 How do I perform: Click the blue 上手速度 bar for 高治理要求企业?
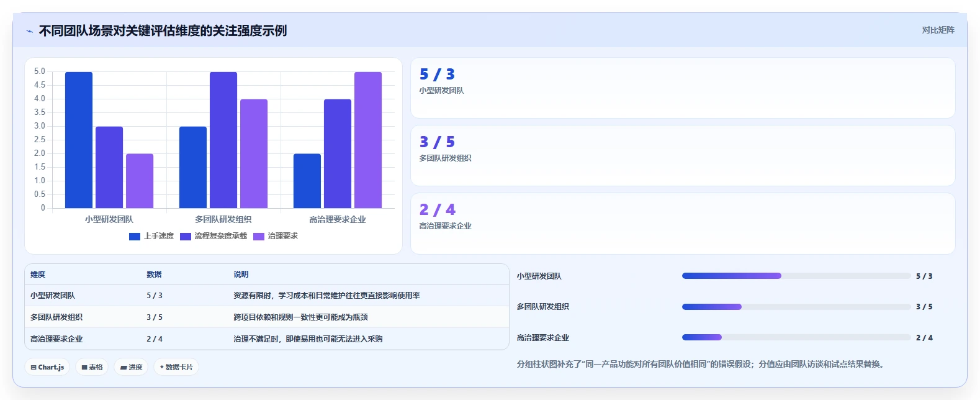[x=307, y=181]
